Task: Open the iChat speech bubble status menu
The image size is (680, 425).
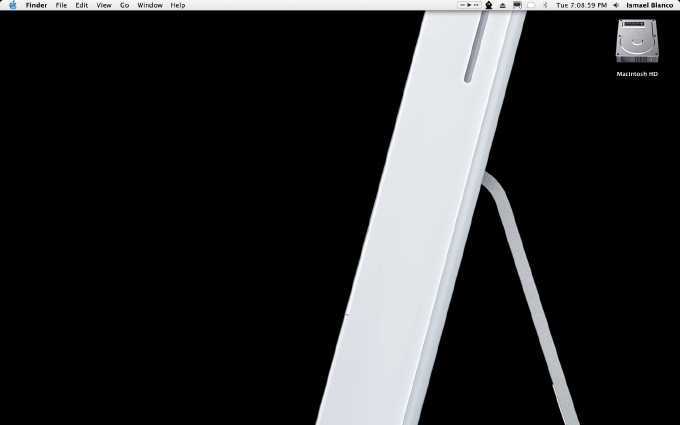Action: (x=530, y=5)
